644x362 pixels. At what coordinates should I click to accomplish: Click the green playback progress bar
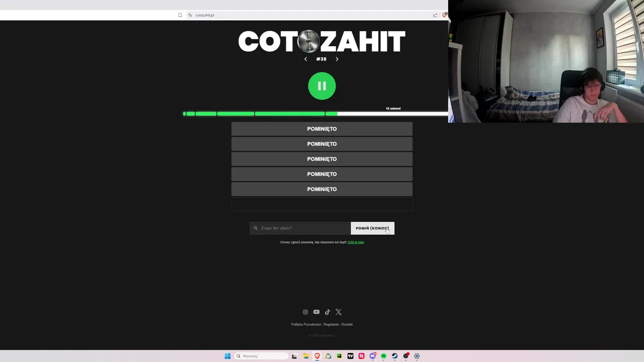(x=315, y=114)
